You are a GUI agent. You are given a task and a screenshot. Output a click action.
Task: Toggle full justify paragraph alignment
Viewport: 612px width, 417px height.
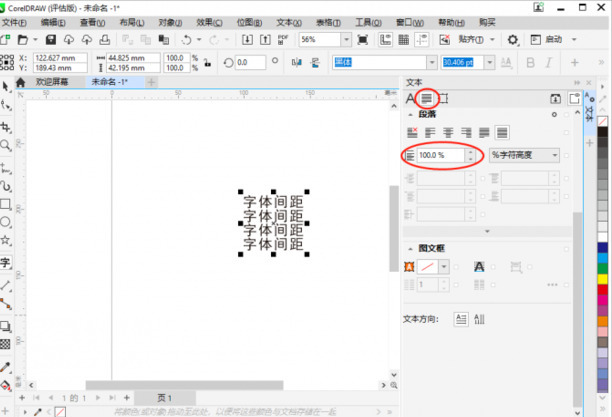pyautogui.click(x=484, y=132)
